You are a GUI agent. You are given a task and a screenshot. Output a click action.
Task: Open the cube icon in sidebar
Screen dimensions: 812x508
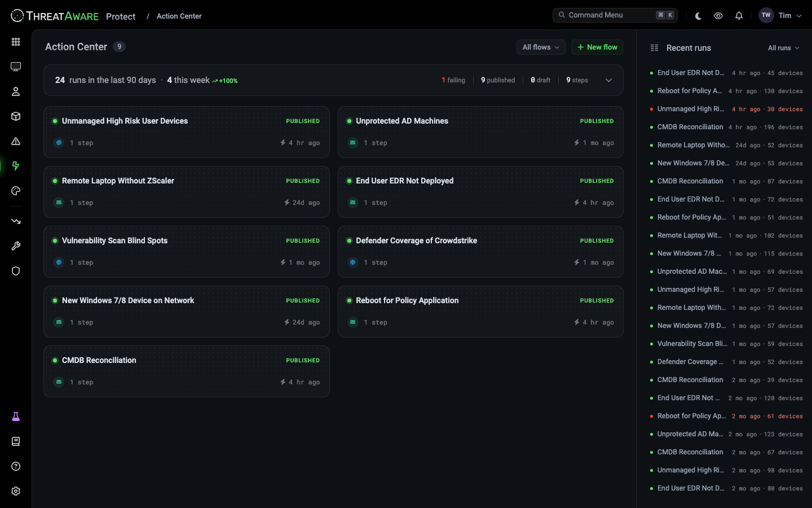16,116
